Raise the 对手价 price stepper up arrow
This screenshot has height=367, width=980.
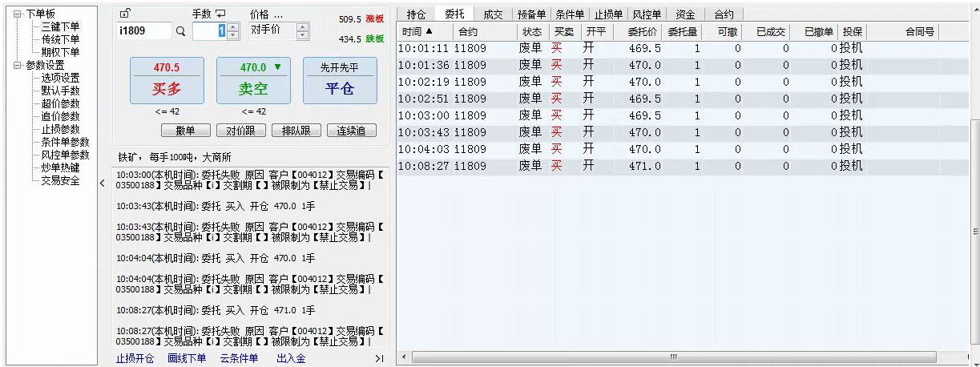pyautogui.click(x=302, y=27)
